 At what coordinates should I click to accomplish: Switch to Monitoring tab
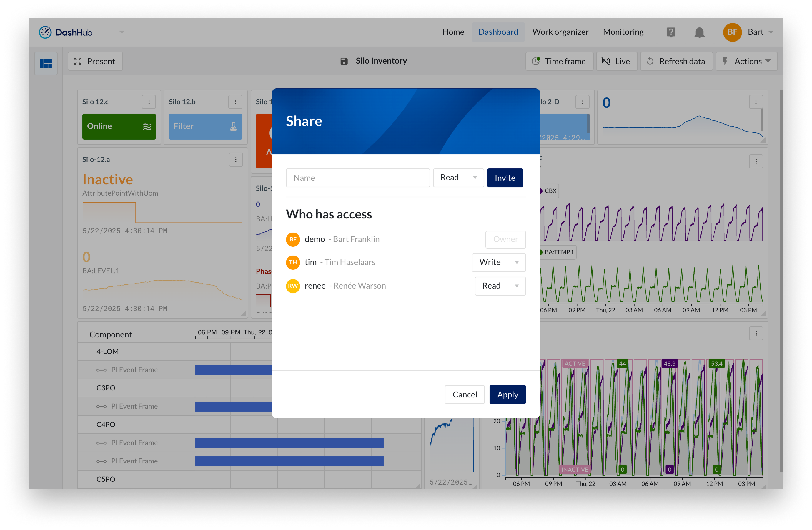coord(623,32)
